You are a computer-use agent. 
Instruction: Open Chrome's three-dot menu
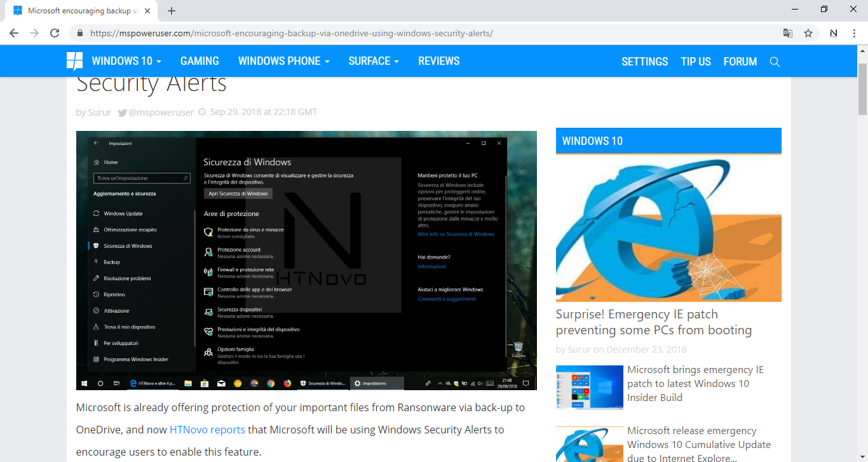854,33
